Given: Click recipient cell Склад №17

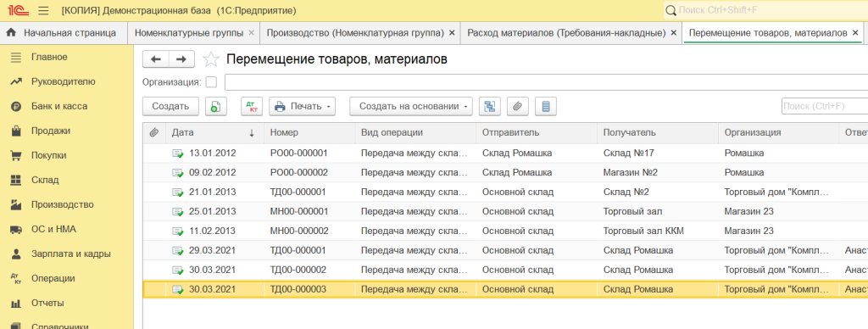Looking at the screenshot, I should 628,153.
